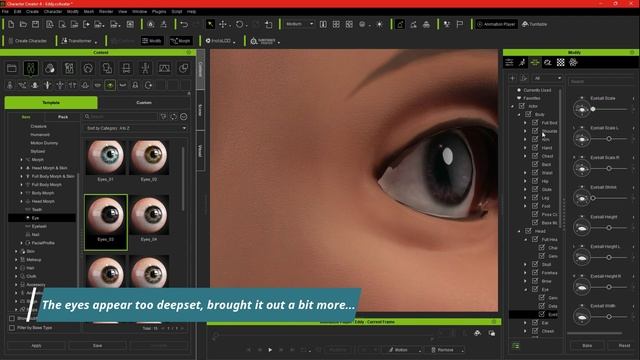Click the Open Project folder icon
This screenshot has height=360, width=640.
[23, 24]
